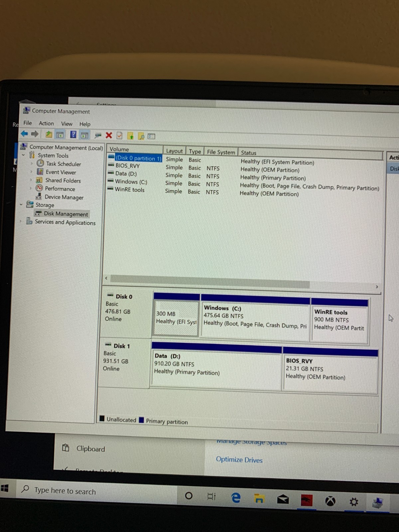Select Services and Applications in the tree
The image size is (399, 532).
pyautogui.click(x=65, y=222)
